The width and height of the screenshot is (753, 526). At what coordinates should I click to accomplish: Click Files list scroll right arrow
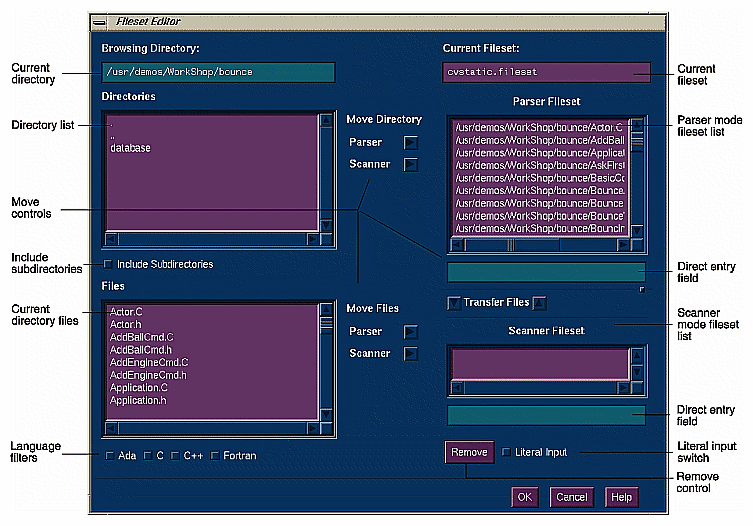(313, 428)
